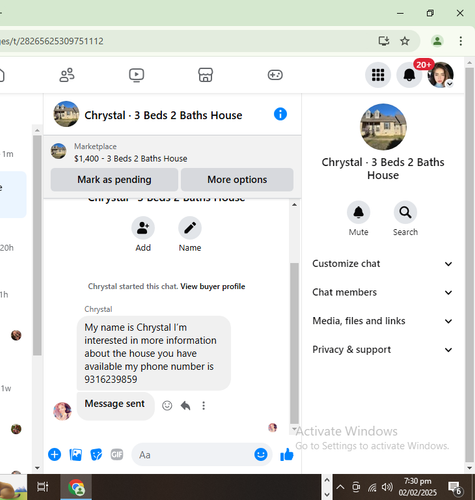Open the Chrome profile icon
475x500 pixels.
pyautogui.click(x=437, y=41)
